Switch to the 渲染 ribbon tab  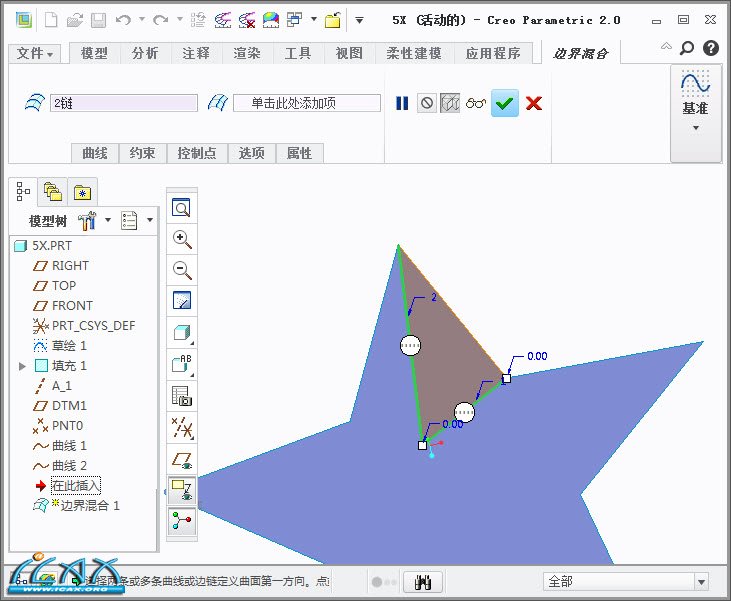coord(247,53)
